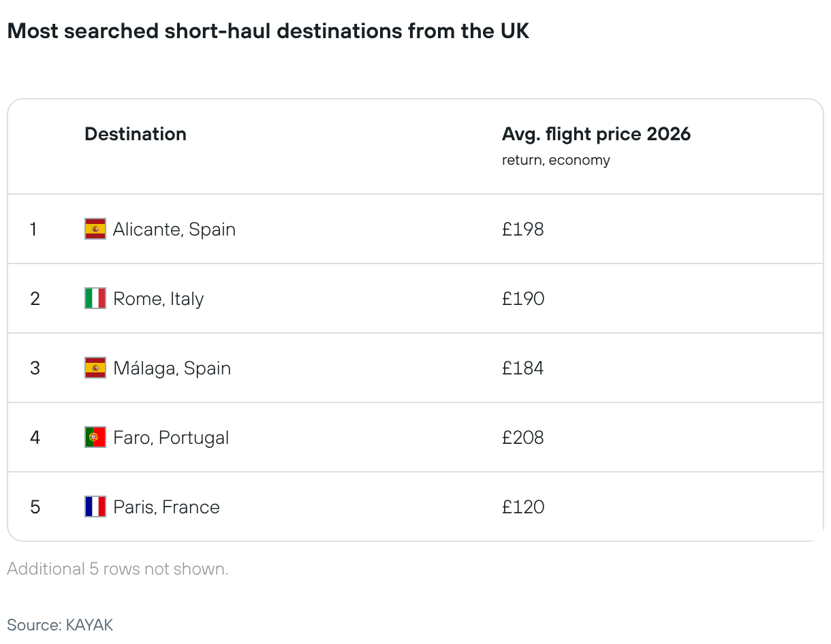Click the table title about short-haul destinations

point(268,31)
